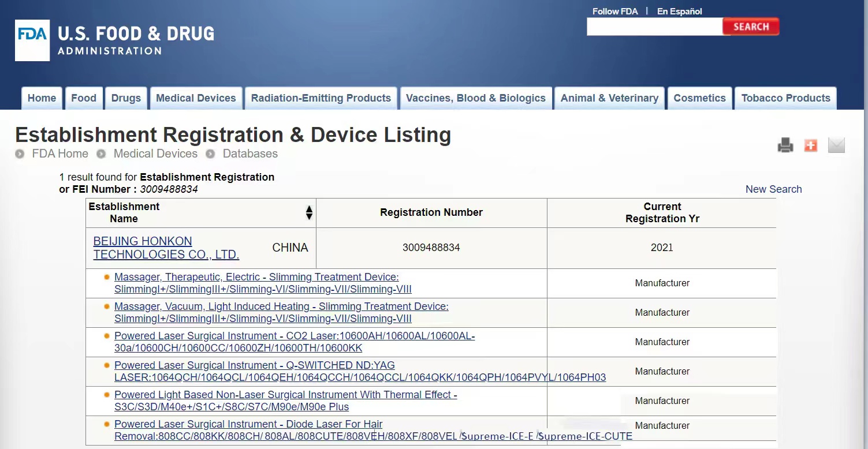Image resolution: width=868 pixels, height=449 pixels.
Task: Click the FEI Number 3009488834 text
Action: (x=169, y=189)
